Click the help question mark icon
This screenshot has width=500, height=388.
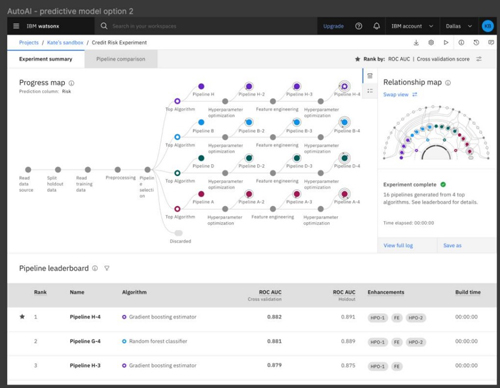[x=359, y=26]
